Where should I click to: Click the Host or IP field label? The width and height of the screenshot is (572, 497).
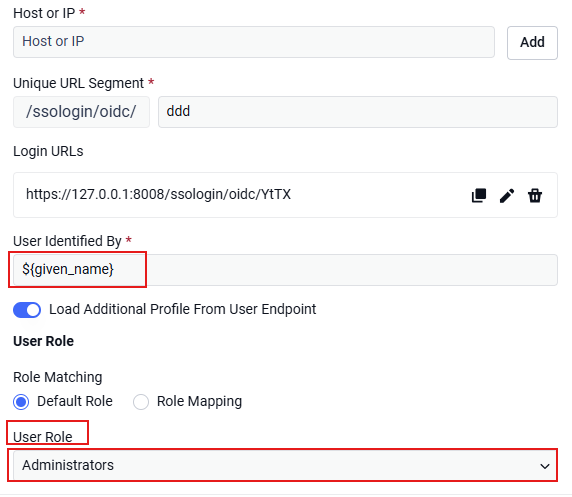click(44, 13)
